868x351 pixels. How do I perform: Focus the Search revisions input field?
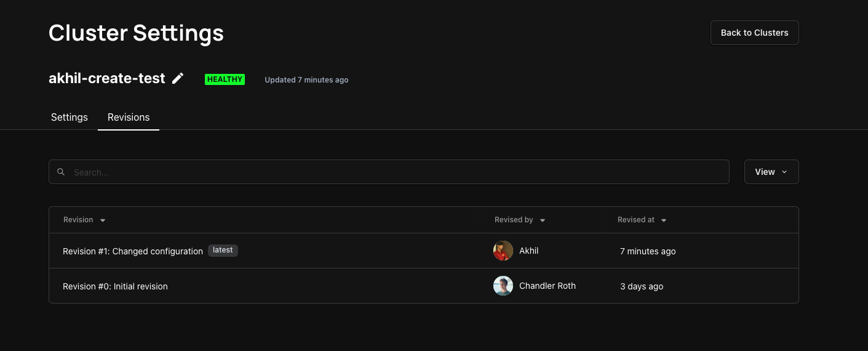tap(389, 172)
